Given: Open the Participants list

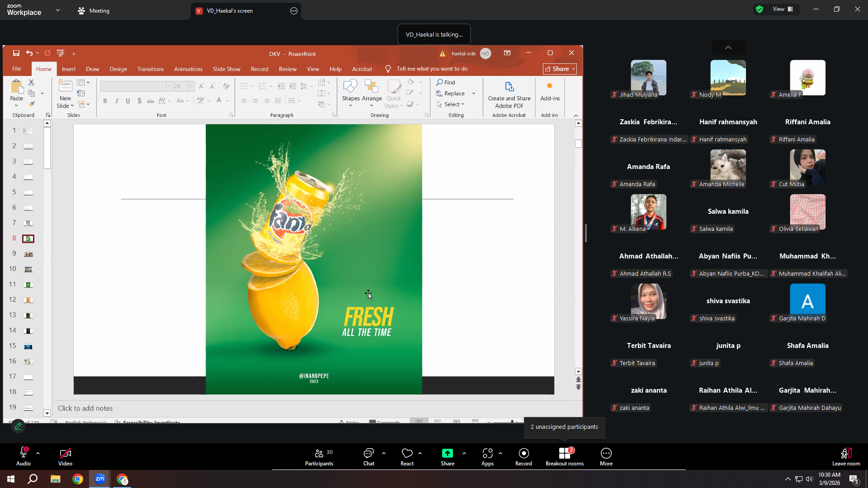Looking at the screenshot, I should [x=319, y=453].
